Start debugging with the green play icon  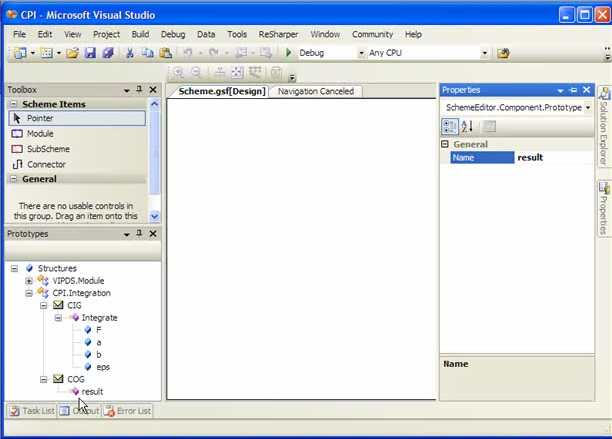tap(289, 53)
